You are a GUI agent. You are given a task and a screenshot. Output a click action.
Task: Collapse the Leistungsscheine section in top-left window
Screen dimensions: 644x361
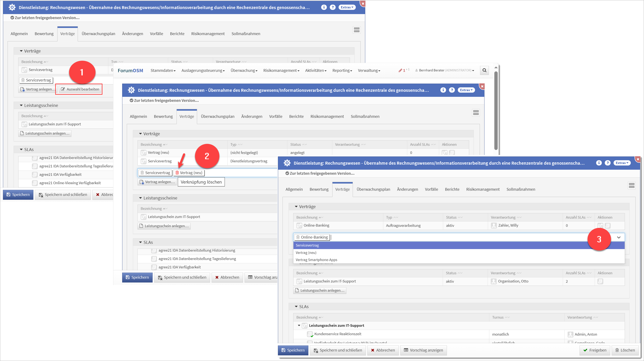pyautogui.click(x=21, y=106)
